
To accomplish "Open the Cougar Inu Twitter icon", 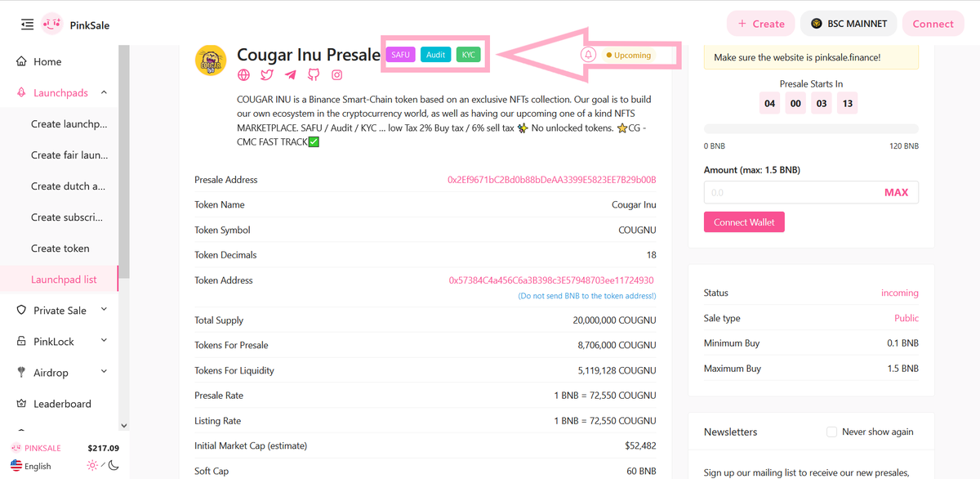I will pyautogui.click(x=267, y=75).
